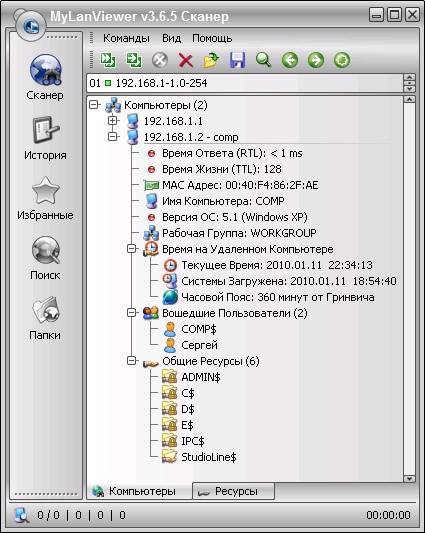This screenshot has width=425, height=533.
Task: Switch to the Ресурсы tab
Action: point(234,491)
